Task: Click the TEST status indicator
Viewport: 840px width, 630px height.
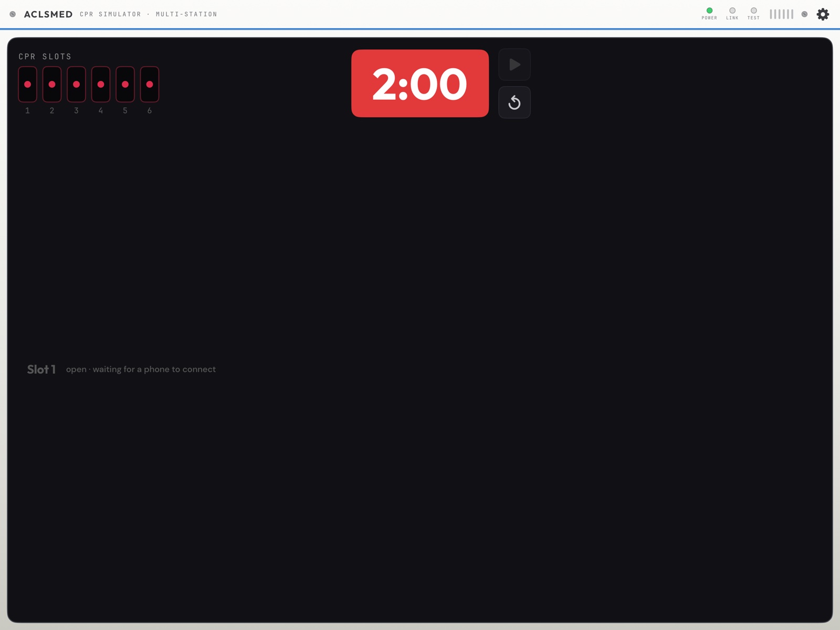Action: (x=753, y=14)
